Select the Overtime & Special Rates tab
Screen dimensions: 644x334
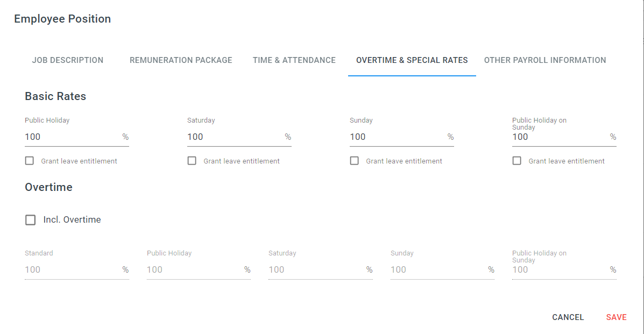(x=412, y=60)
